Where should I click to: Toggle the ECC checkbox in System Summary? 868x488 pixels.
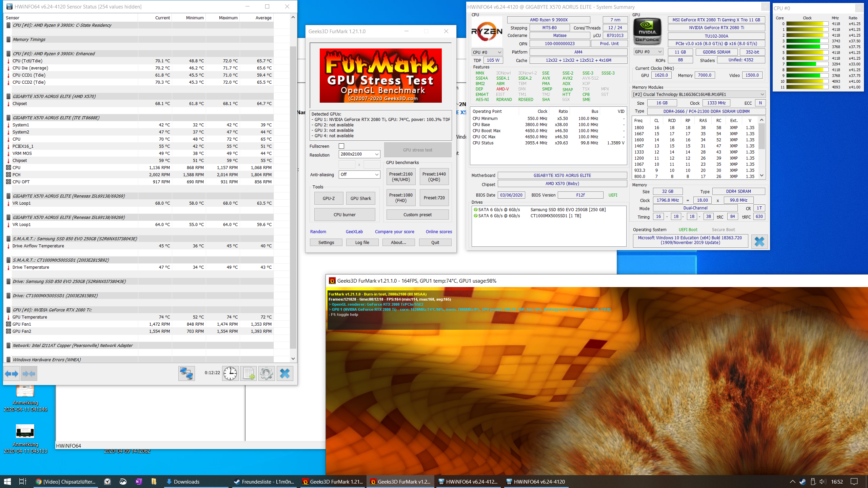(760, 103)
